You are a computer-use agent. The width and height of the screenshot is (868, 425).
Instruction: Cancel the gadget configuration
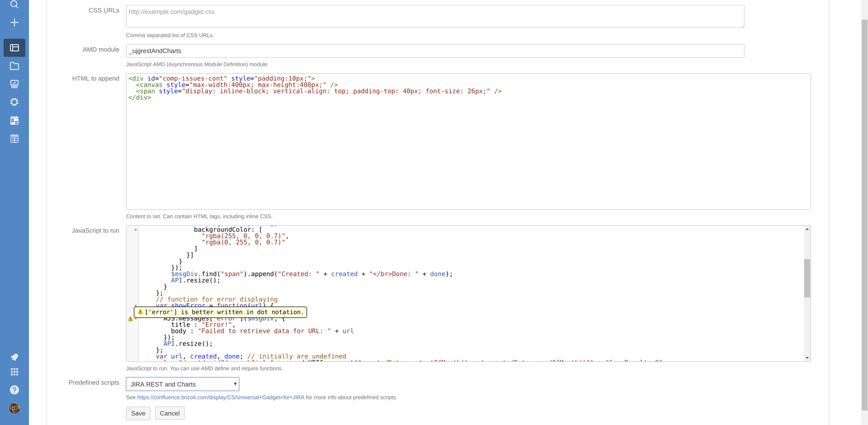[169, 413]
